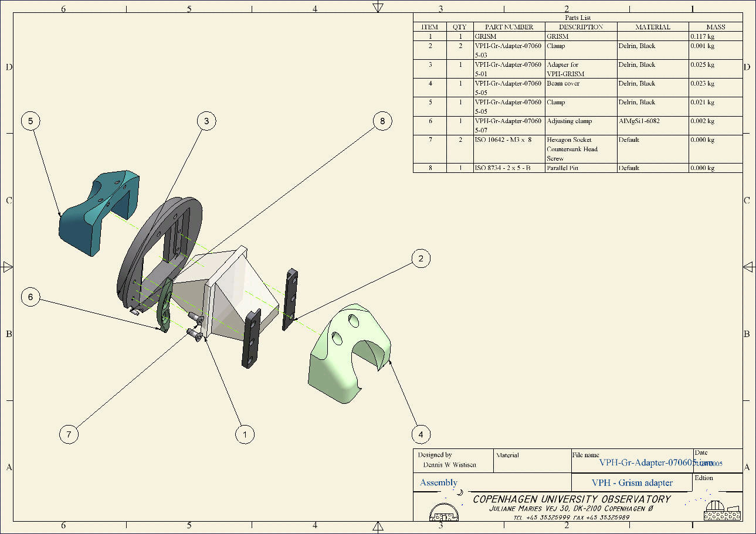Click the MATERIAL column header
Image resolution: width=756 pixels, height=534 pixels.
[652, 27]
